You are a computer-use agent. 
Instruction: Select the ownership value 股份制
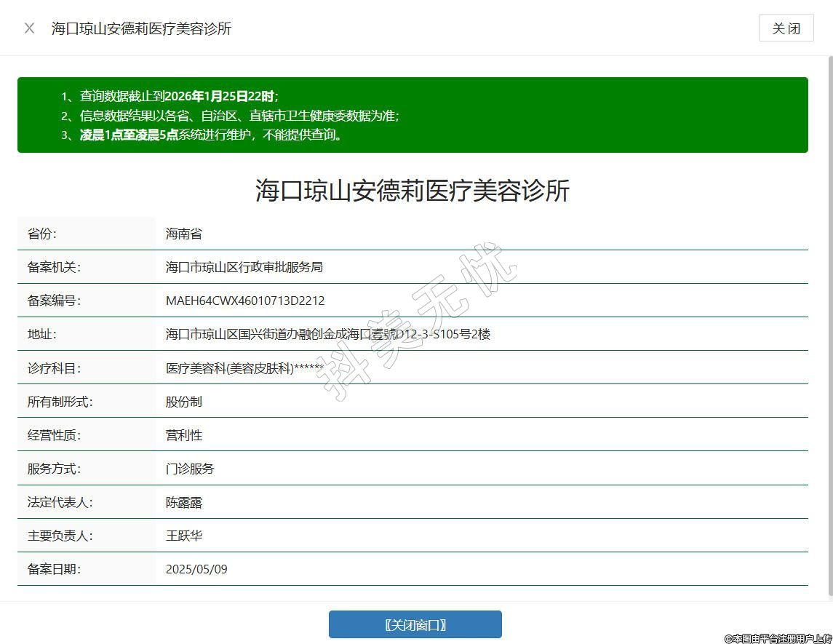coord(184,402)
